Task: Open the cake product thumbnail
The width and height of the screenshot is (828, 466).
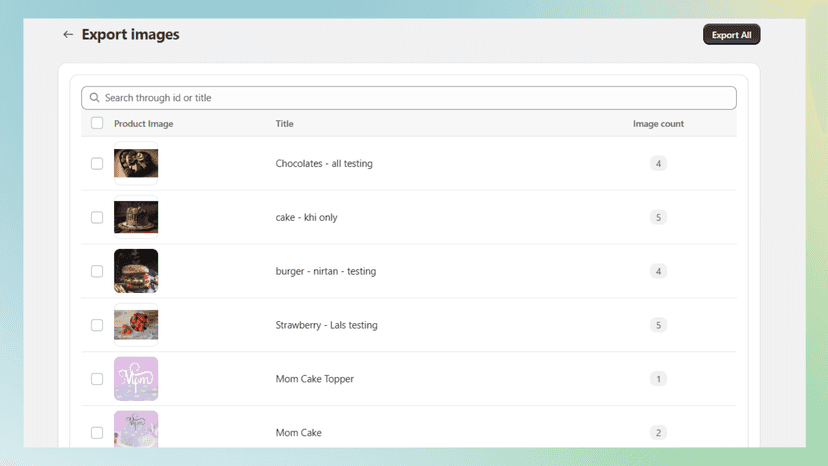Action: (x=136, y=217)
